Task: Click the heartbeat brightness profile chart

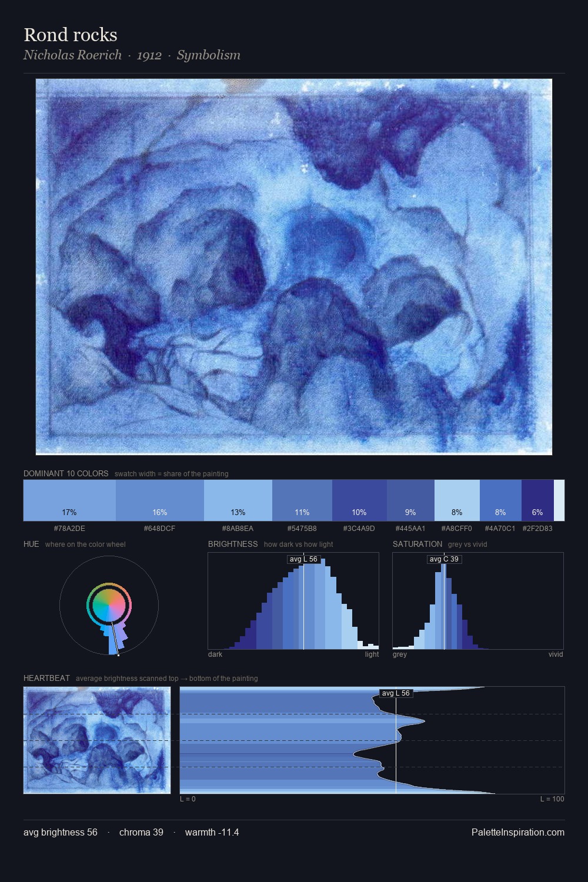Action: click(x=372, y=740)
